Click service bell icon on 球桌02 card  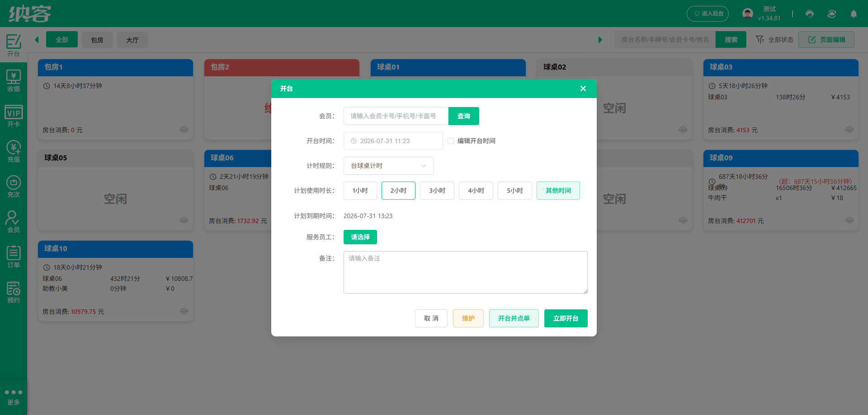(x=683, y=130)
